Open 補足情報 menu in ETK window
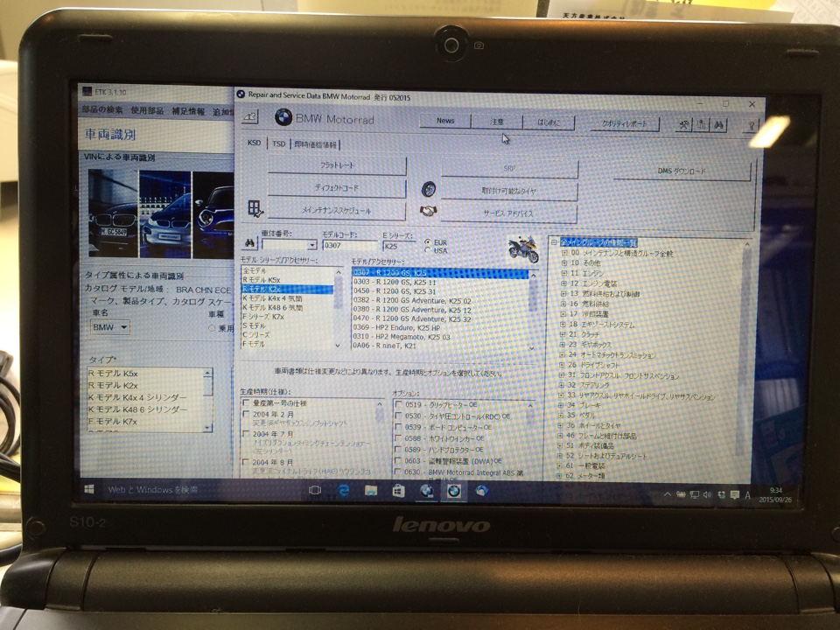Image resolution: width=840 pixels, height=630 pixels. pyautogui.click(x=188, y=111)
